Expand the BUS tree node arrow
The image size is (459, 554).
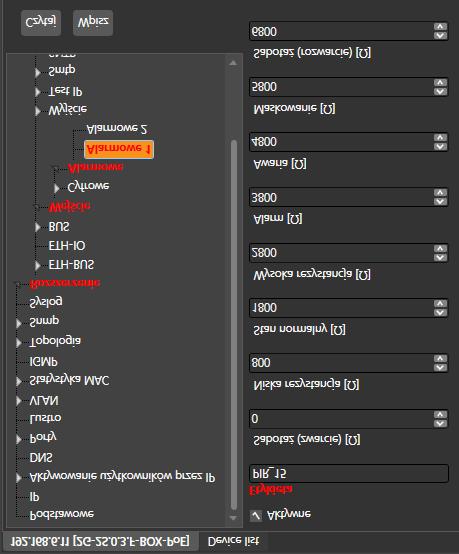coord(38,227)
